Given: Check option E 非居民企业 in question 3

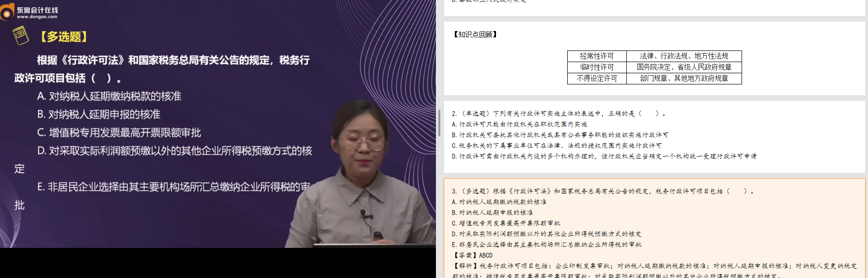Looking at the screenshot, I should 546,245.
